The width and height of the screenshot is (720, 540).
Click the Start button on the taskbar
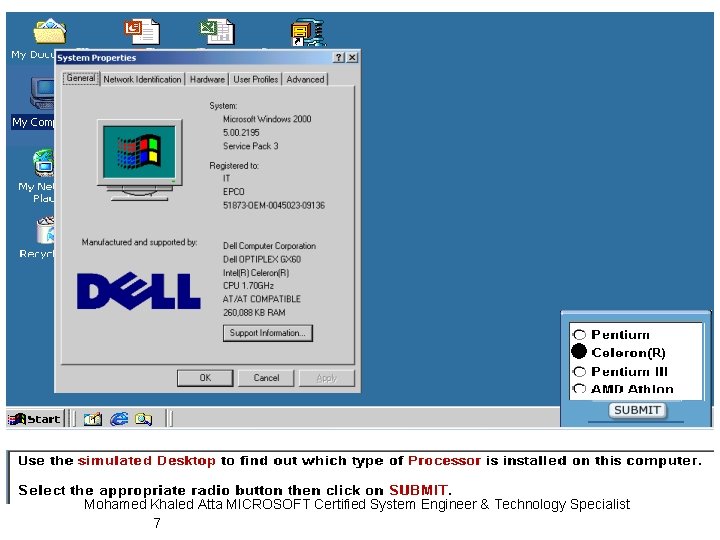[35, 418]
